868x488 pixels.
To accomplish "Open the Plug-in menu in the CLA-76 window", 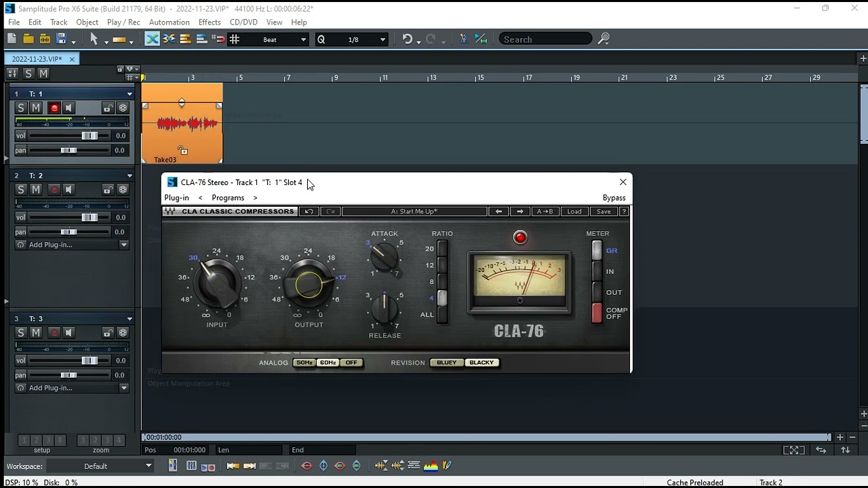I will 176,198.
